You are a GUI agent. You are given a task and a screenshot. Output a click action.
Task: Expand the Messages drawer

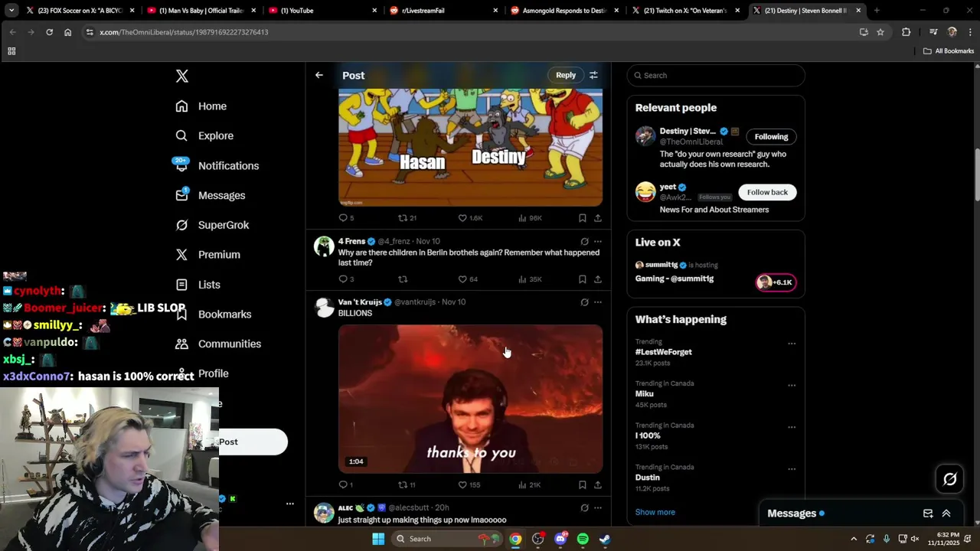(946, 514)
